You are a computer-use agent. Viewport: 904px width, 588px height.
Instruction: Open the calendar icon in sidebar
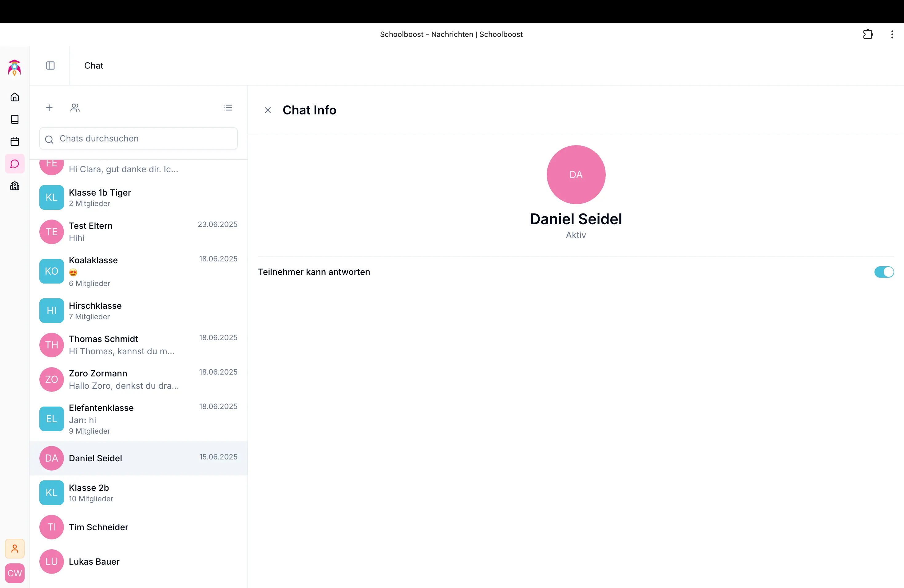[15, 142]
